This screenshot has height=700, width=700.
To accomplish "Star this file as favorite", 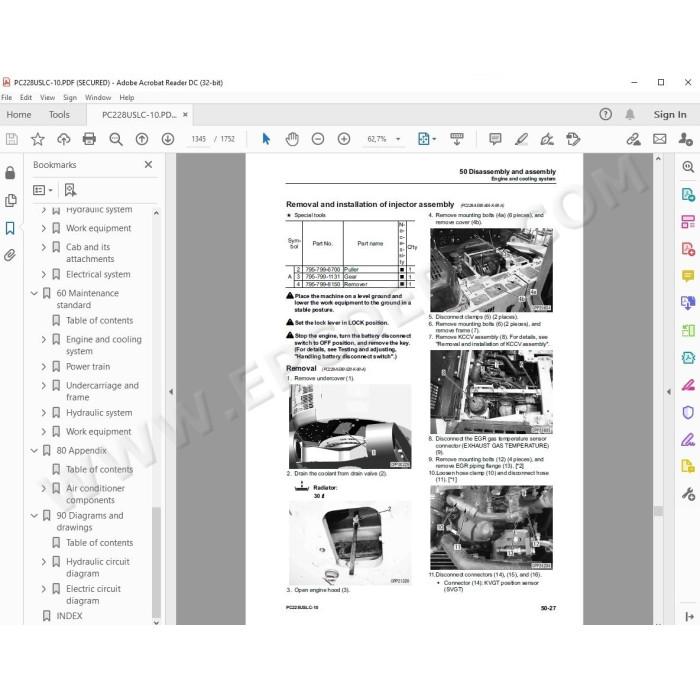I will point(38,139).
